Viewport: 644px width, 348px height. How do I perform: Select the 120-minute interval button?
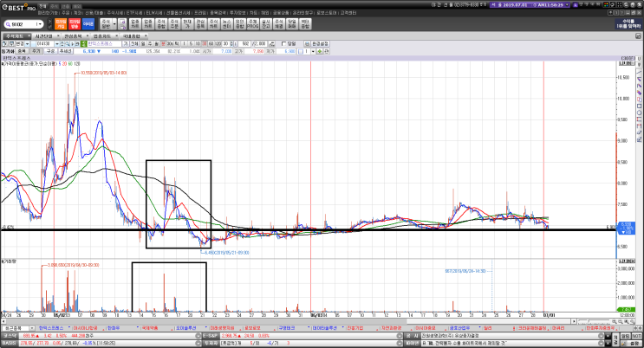click(218, 43)
